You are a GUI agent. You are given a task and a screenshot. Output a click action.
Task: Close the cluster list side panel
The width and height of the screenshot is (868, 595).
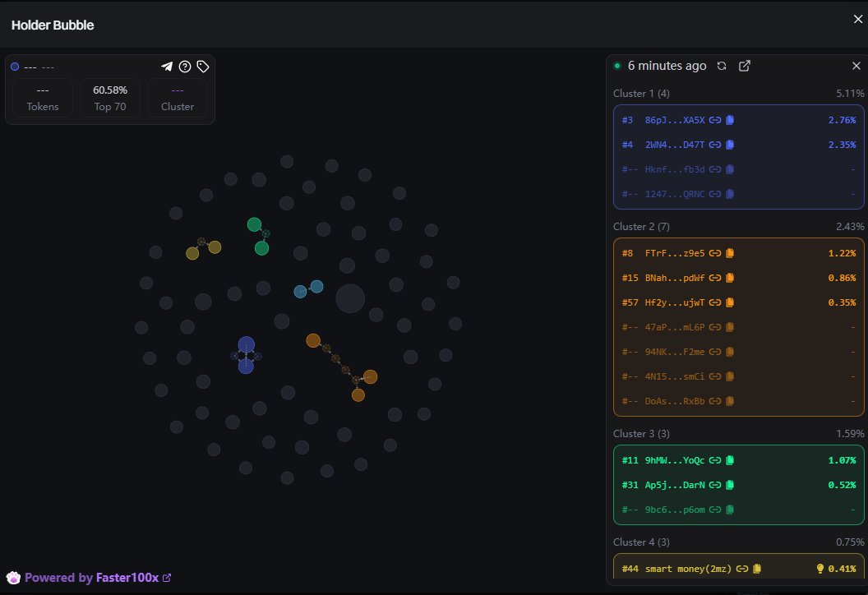(x=856, y=66)
